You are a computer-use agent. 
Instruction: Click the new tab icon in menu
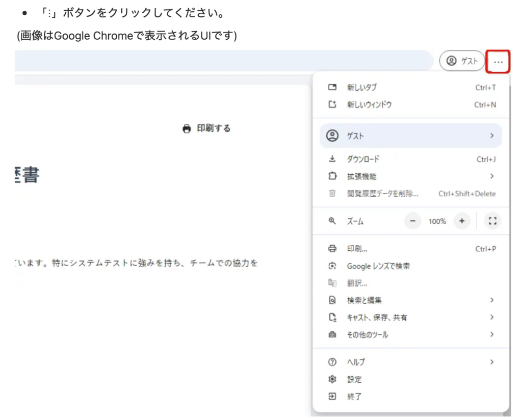coord(332,88)
